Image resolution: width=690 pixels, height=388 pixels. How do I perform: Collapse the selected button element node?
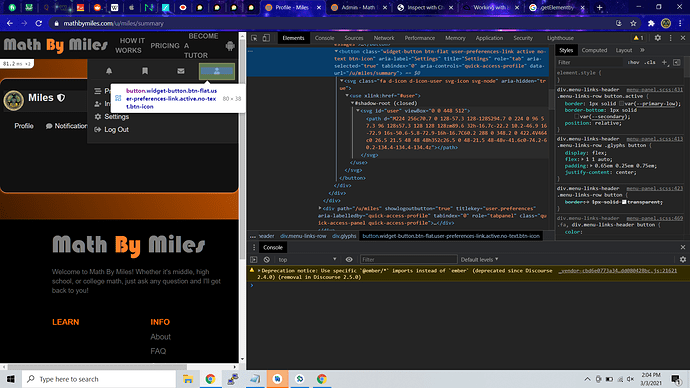coord(336,51)
